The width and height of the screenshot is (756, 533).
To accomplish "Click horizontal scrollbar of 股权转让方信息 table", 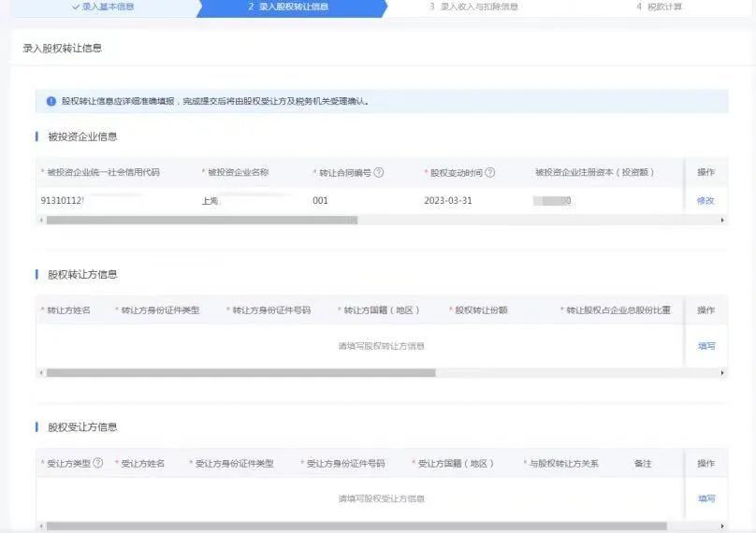I will point(241,372).
